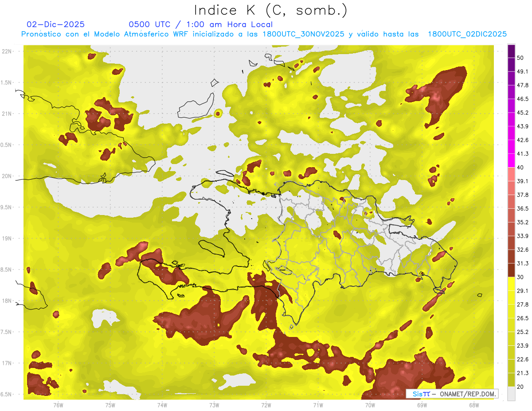The height and width of the screenshot is (411, 532).
Task: Select the "21N" latitude label
Action: tap(7, 114)
